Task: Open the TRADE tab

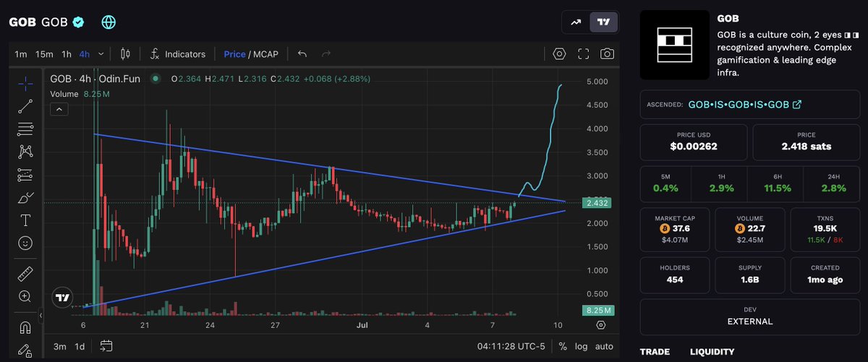Action: pyautogui.click(x=655, y=352)
